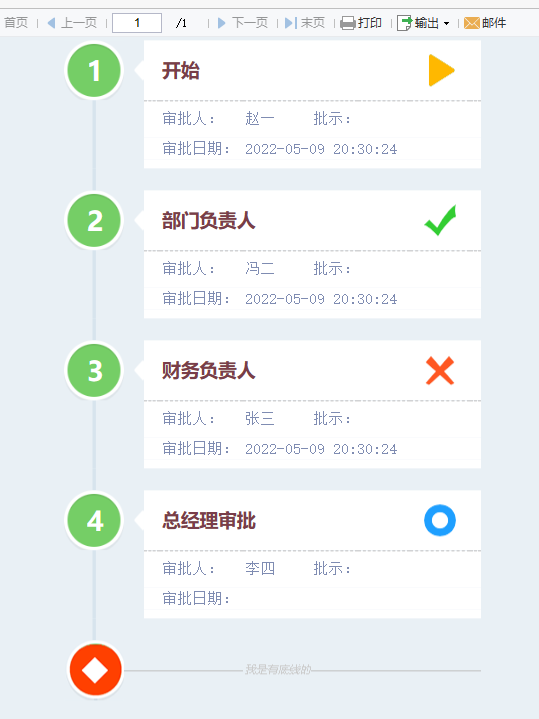Image resolution: width=539 pixels, height=719 pixels.
Task: Select step 4 green circle marker
Action: [94, 520]
